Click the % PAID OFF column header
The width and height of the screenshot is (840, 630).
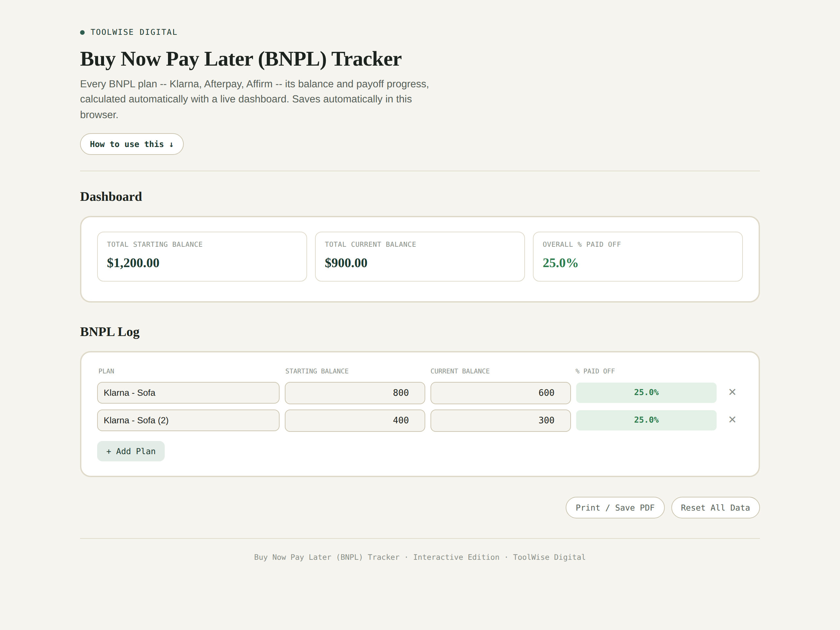[595, 371]
